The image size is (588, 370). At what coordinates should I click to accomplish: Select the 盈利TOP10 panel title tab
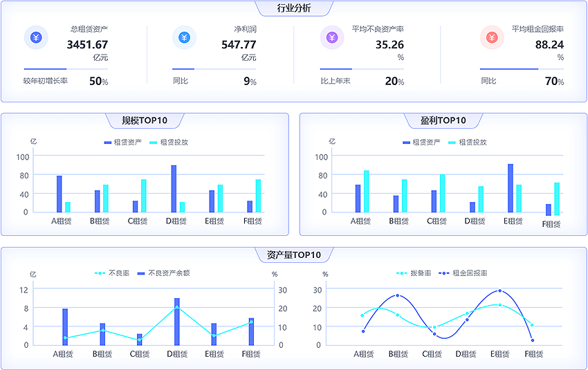[x=443, y=120]
